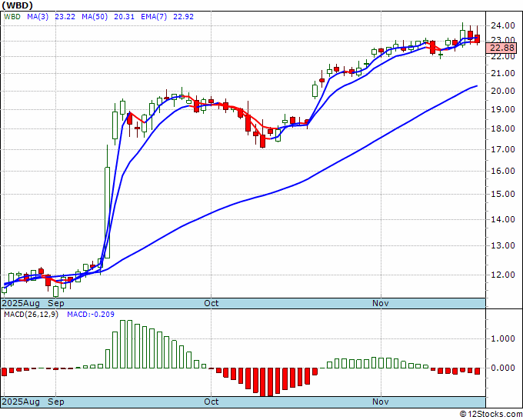Click the Oct label on price chart axis
Image resolution: width=523 pixels, height=420 pixels.
click(x=212, y=303)
